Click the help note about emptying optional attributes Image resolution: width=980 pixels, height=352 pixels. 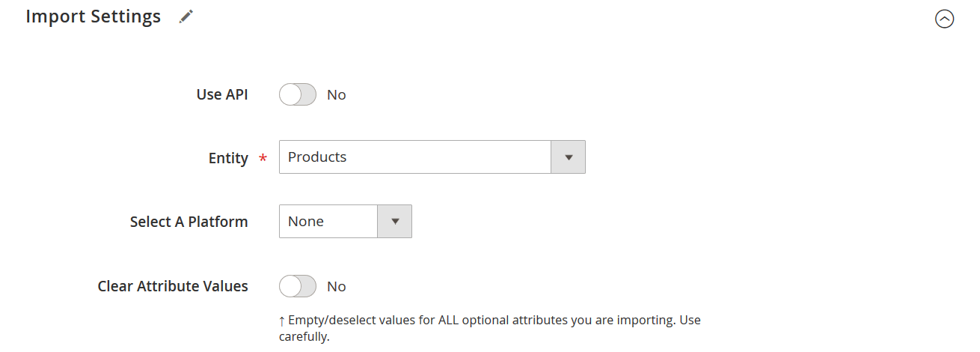tap(490, 328)
